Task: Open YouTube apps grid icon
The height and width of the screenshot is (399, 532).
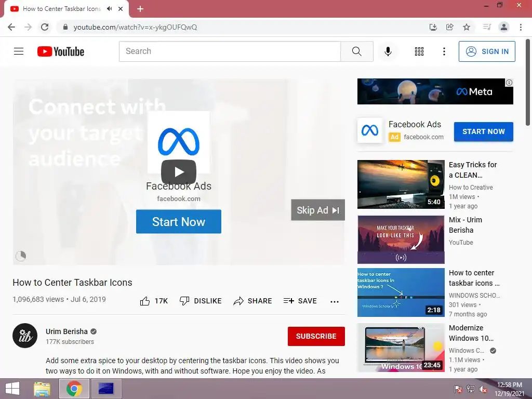Action: coord(419,51)
